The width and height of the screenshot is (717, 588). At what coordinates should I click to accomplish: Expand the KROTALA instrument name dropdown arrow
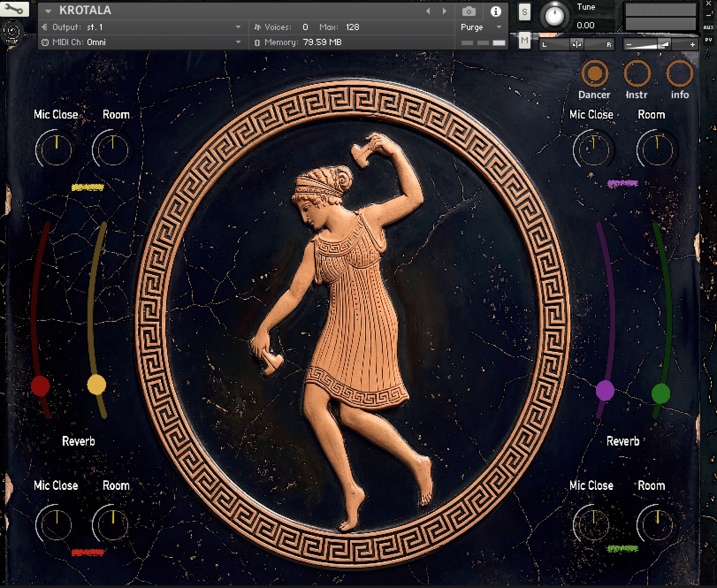tap(48, 11)
